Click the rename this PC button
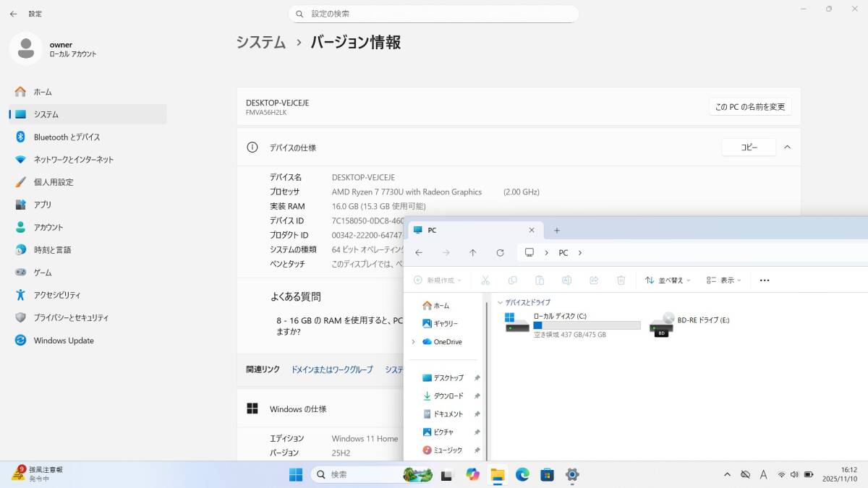The height and width of the screenshot is (488, 868). 749,107
